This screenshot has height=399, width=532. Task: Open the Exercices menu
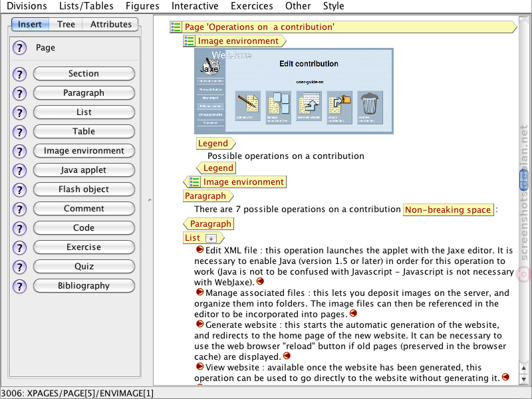(252, 6)
